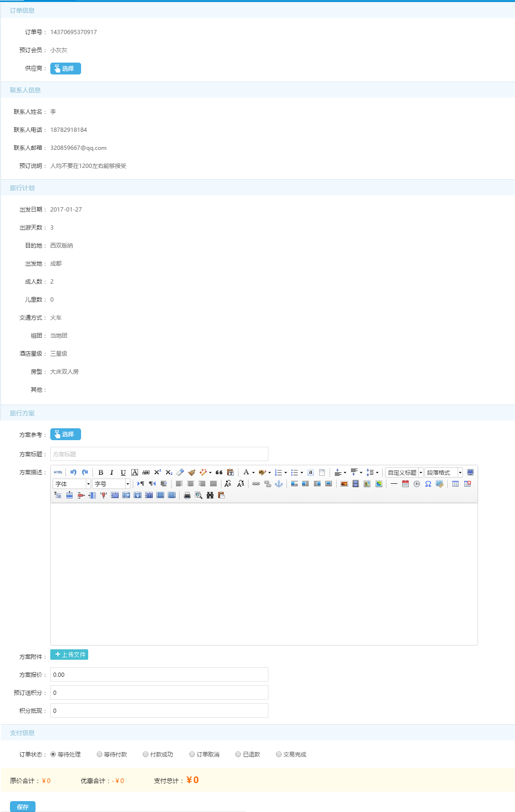
Task: Apply strikethrough with the ABC icon
Action: click(x=146, y=472)
